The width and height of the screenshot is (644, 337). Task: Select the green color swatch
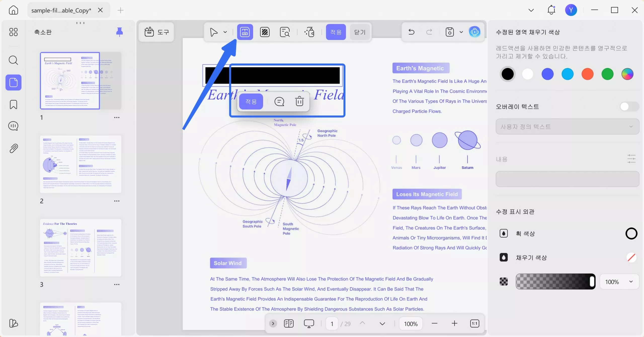point(607,74)
